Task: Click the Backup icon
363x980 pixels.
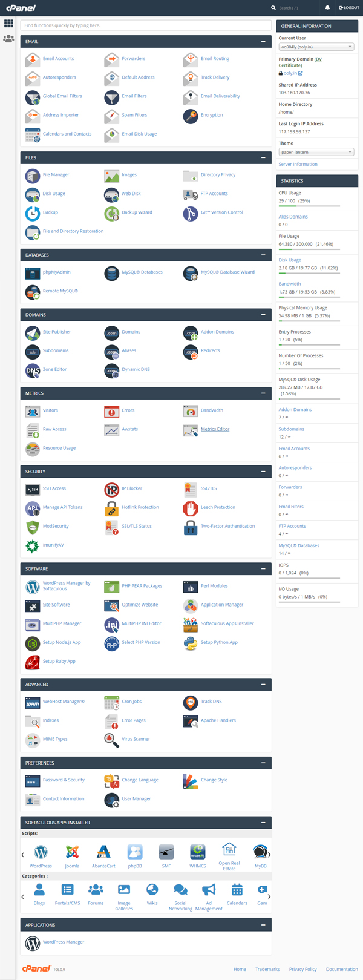Action: click(33, 212)
